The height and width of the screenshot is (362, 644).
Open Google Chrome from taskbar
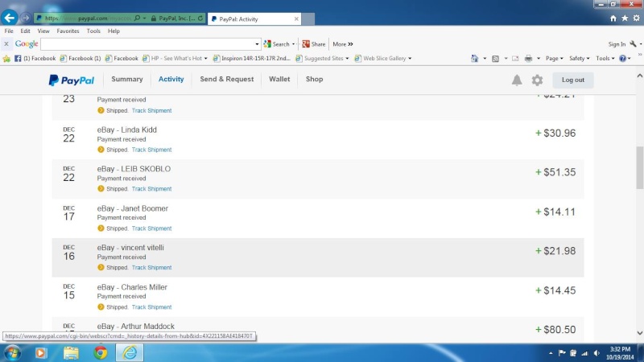(100, 352)
